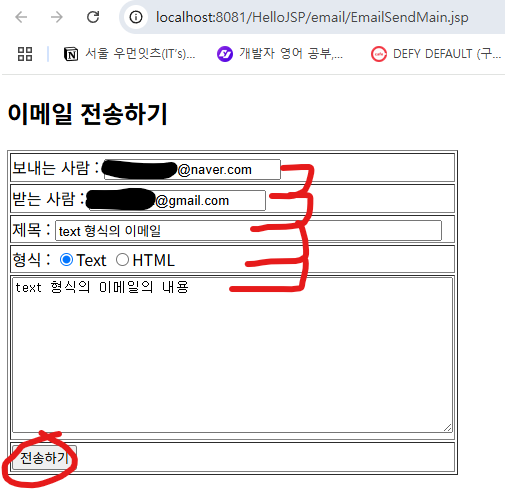Click the browser back arrow
Screen dimensions: 505x496
point(21,17)
